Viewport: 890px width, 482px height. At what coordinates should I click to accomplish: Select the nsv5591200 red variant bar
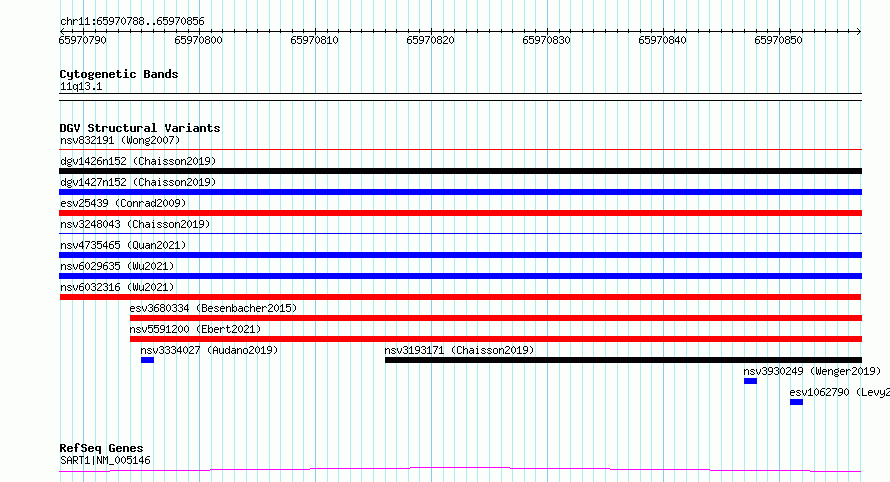pyautogui.click(x=496, y=339)
